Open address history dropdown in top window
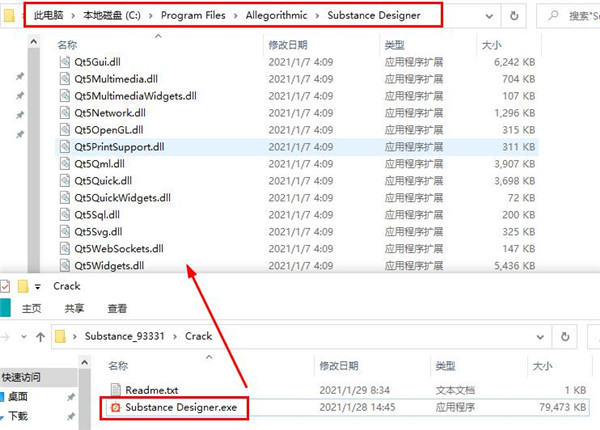 click(489, 16)
